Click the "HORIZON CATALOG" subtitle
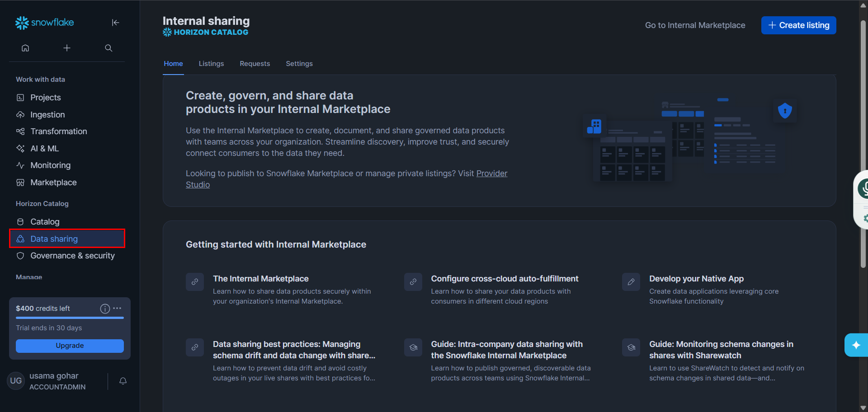This screenshot has height=412, width=868. point(211,33)
